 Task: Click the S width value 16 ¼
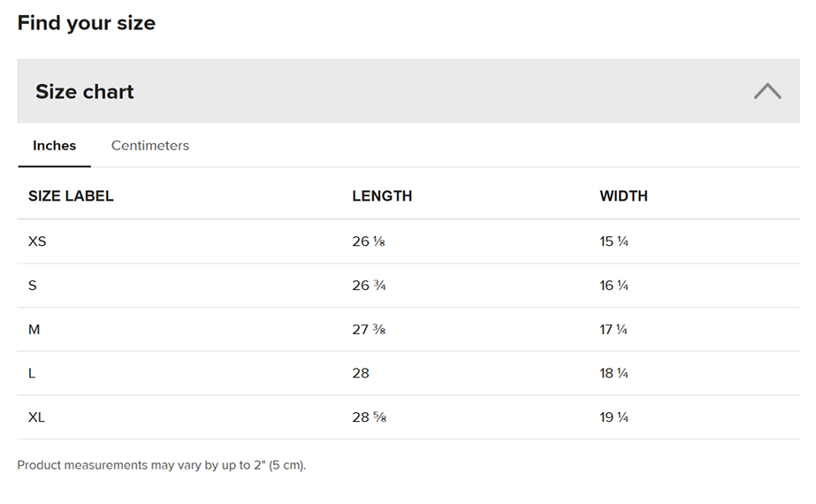tap(614, 286)
